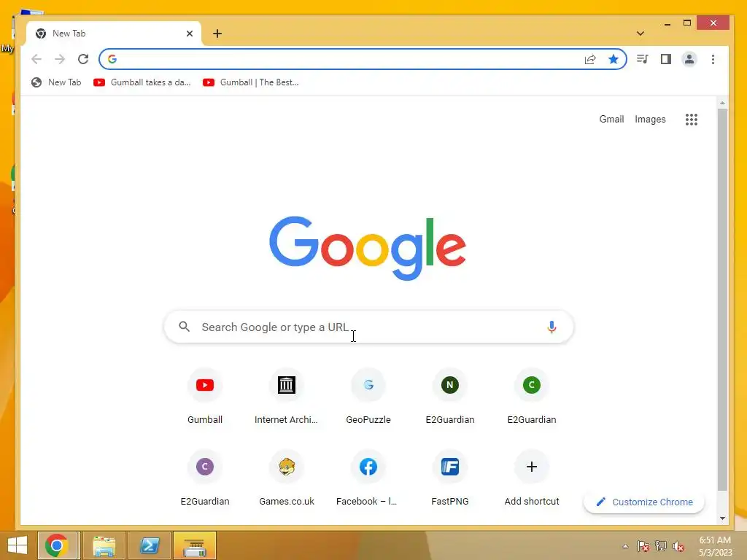Start voice search with microphone icon
Screen dimensions: 747x560
coord(551,327)
